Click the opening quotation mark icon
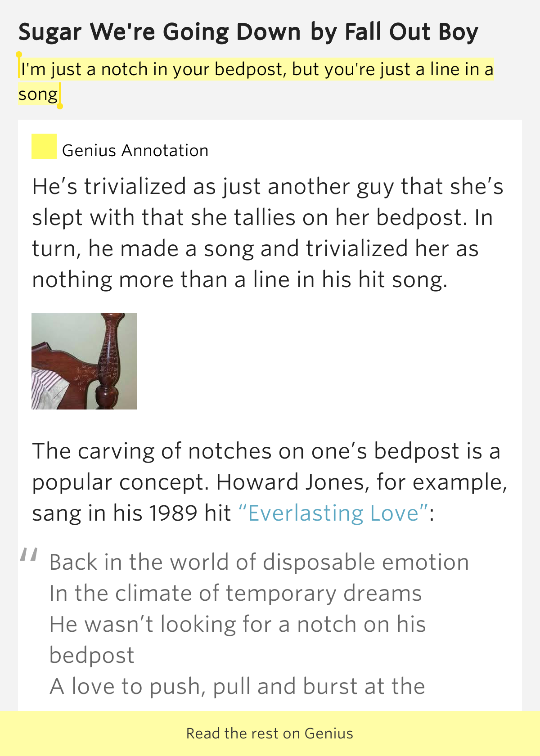 click(x=28, y=555)
